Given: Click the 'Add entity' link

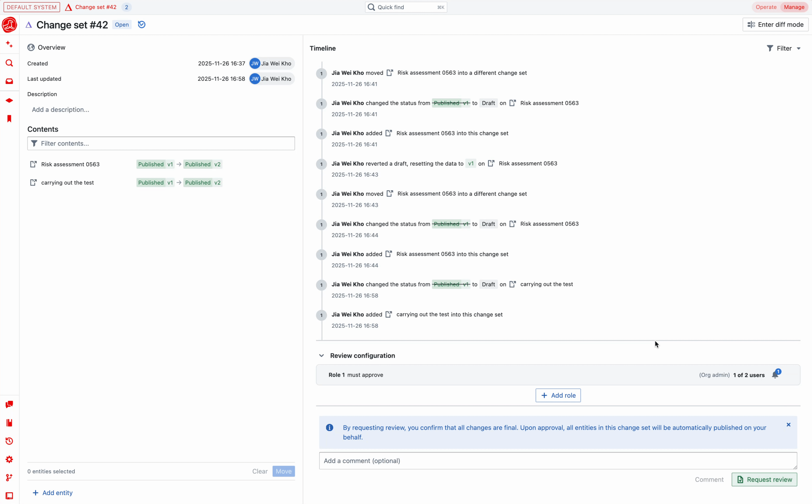Looking at the screenshot, I should [53, 493].
